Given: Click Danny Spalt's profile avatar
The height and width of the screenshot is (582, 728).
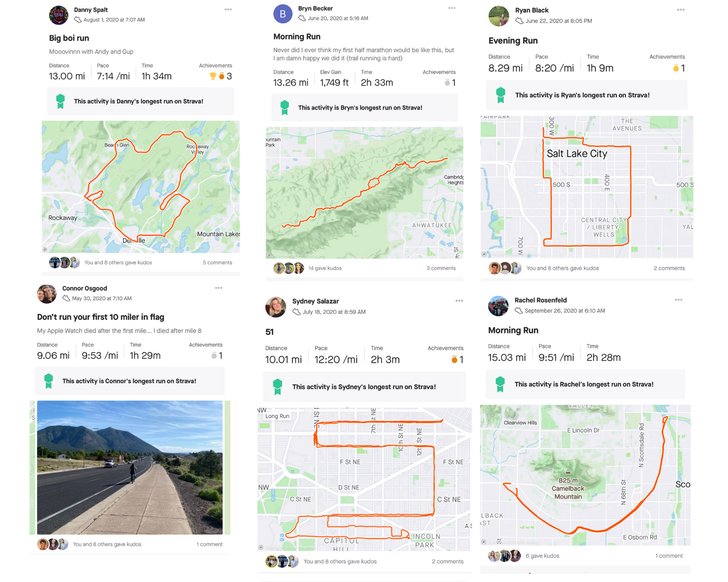Looking at the screenshot, I should (x=59, y=15).
